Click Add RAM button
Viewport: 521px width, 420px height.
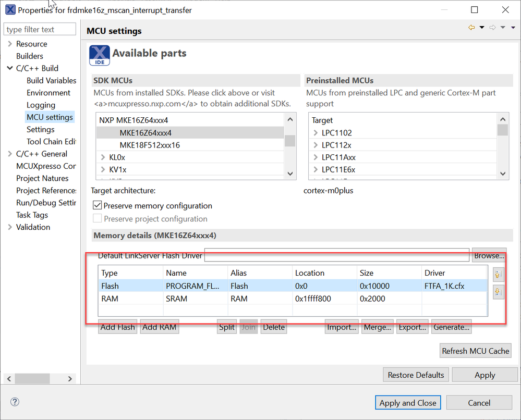[160, 327]
